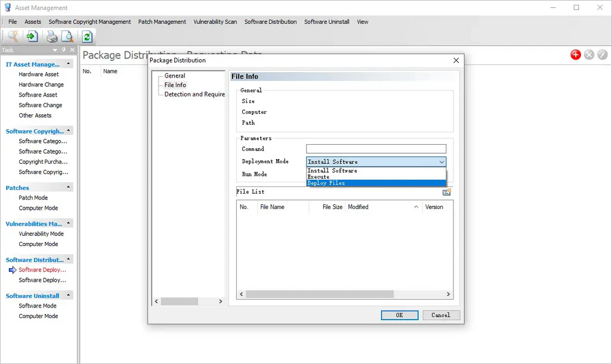Click the OK button
Image resolution: width=612 pixels, height=364 pixels.
coord(399,315)
